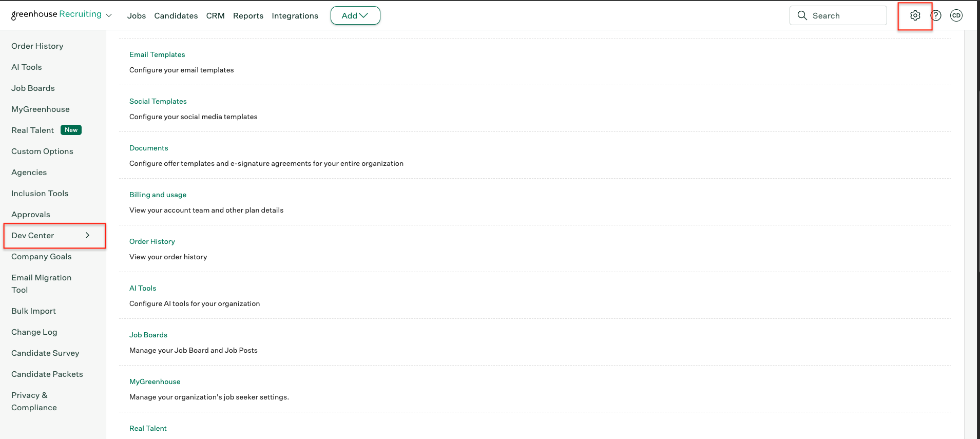Expand the Greenhouse Recruiting product switcher chevron
The width and height of the screenshot is (980, 439).
109,16
